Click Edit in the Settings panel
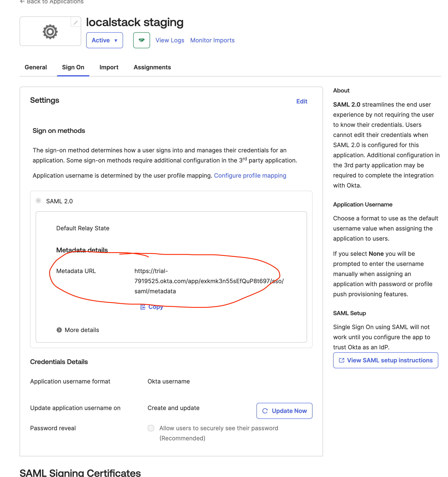Screen dimensions: 448x477 302,101
